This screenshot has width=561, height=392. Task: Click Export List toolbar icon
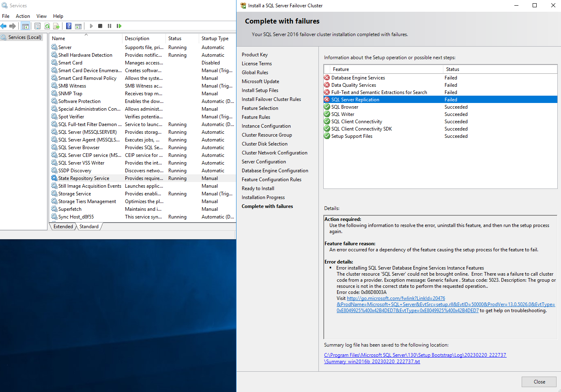pos(56,26)
